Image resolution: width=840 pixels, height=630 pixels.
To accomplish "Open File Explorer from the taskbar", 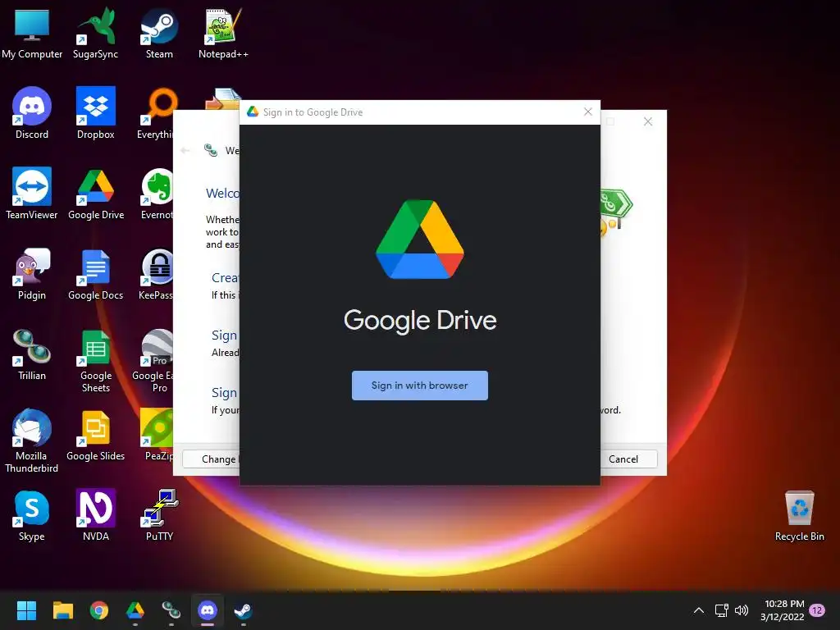I will pyautogui.click(x=62, y=610).
